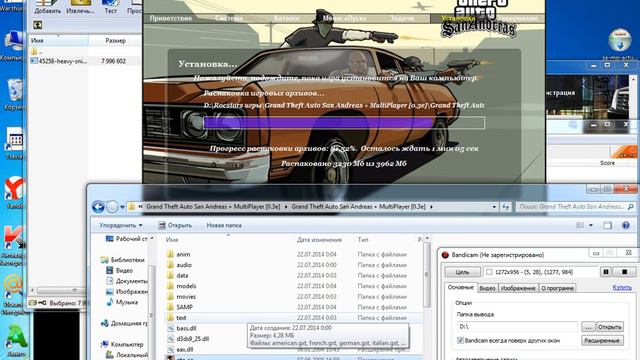640x360 pixels.
Task: Open the Упорядочить menu
Action: click(121, 225)
